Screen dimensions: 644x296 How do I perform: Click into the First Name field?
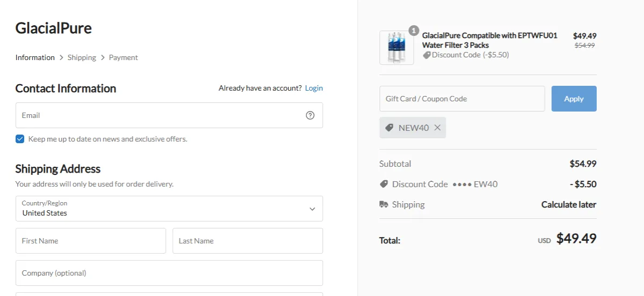91,241
